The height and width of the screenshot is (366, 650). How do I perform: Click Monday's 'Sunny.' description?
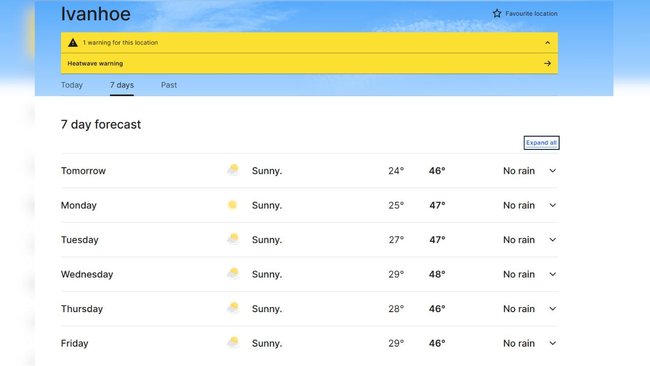pyautogui.click(x=267, y=205)
